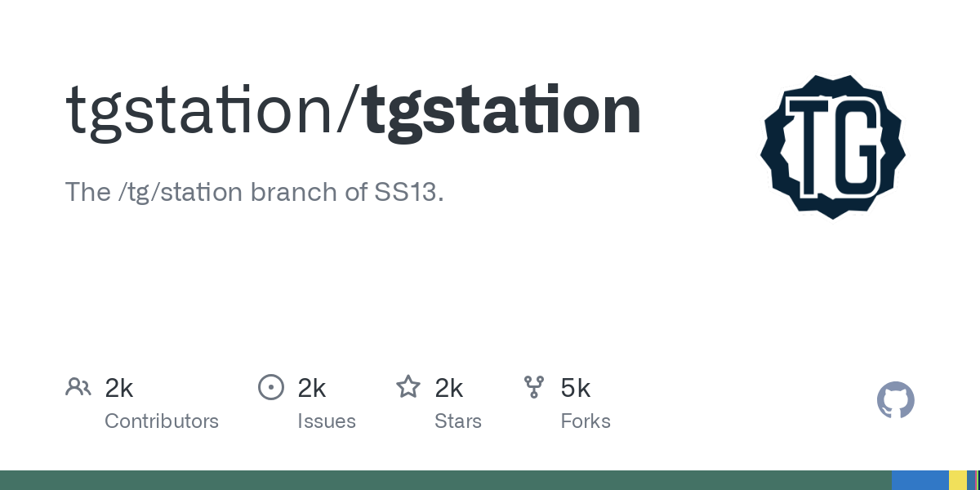The height and width of the screenshot is (490, 980).
Task: Click the 2k count above Issues
Action: tap(312, 388)
